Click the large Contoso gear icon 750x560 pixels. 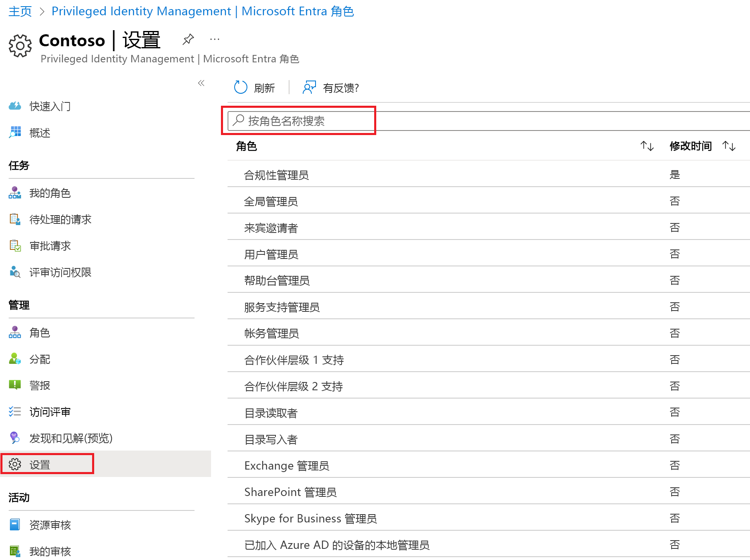click(x=20, y=45)
